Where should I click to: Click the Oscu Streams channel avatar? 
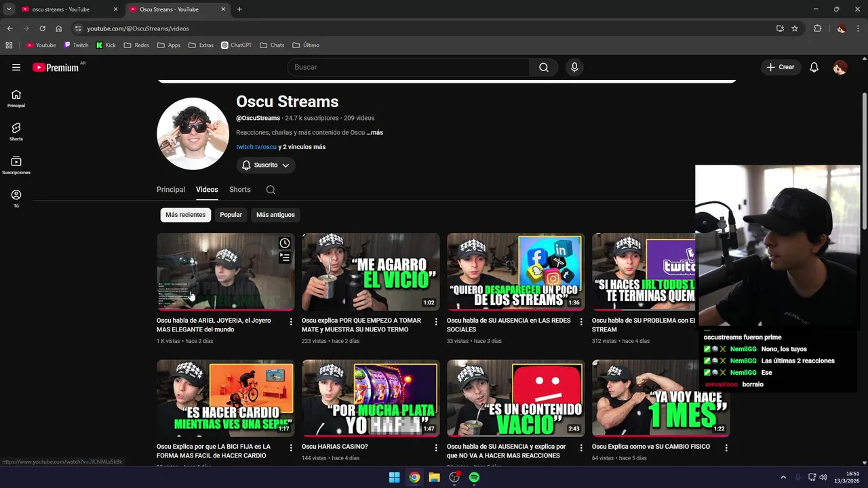[193, 134]
